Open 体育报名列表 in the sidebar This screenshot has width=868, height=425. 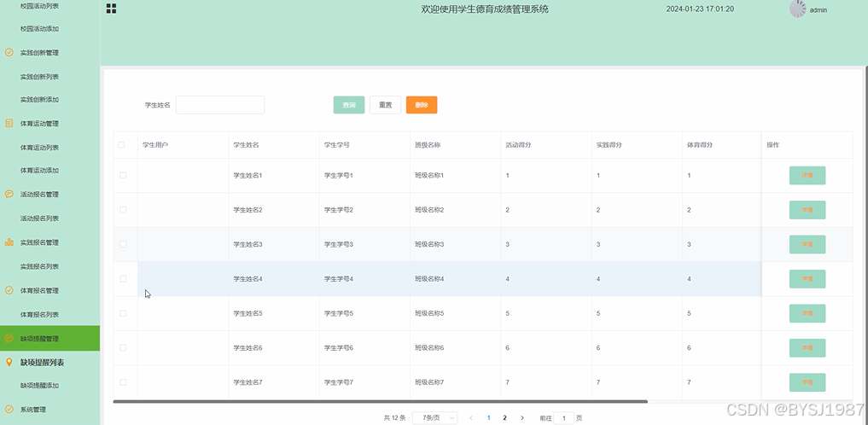tap(39, 314)
